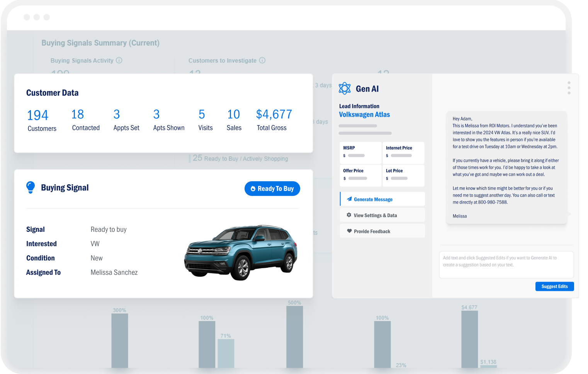
Task: Click the gear icon for View Settings & Data
Action: coord(349,215)
